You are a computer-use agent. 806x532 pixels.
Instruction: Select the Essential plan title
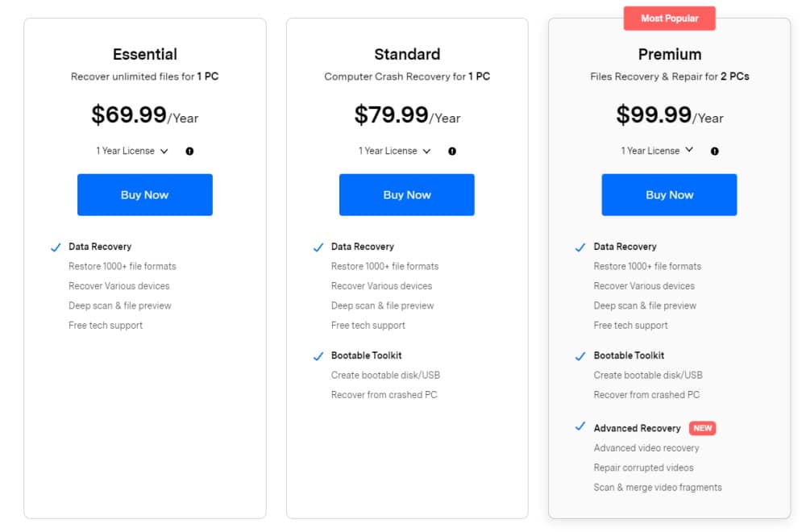pos(145,54)
